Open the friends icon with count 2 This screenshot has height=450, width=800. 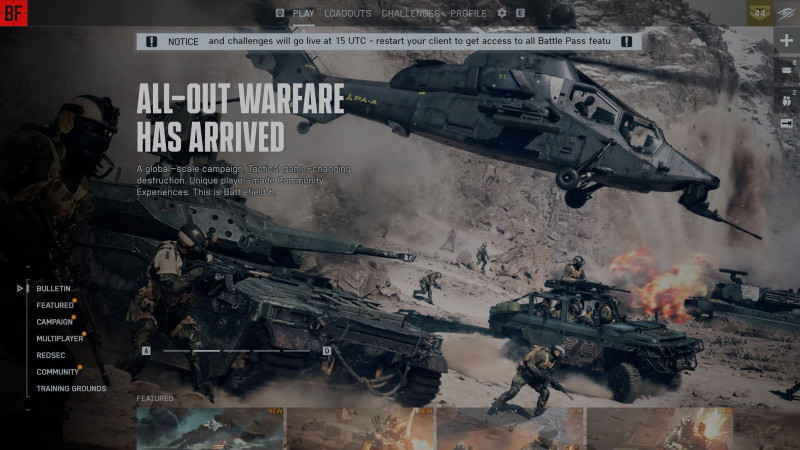[x=786, y=100]
